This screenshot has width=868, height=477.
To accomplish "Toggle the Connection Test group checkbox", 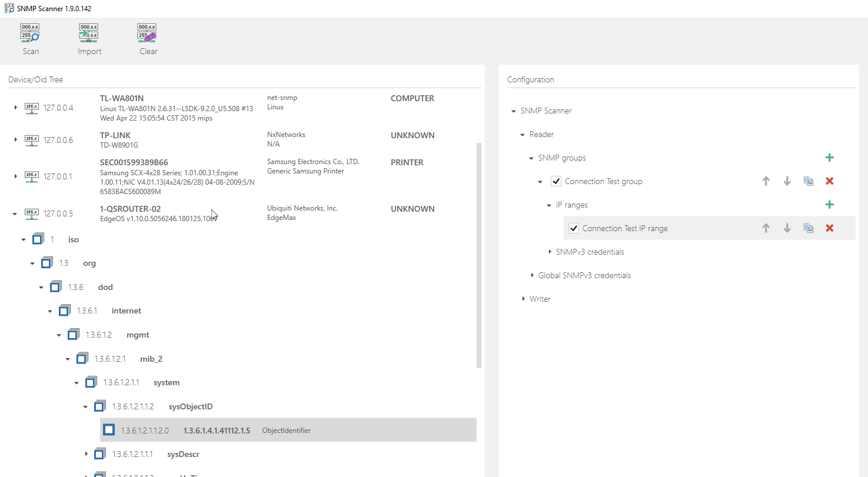I will pyautogui.click(x=556, y=181).
